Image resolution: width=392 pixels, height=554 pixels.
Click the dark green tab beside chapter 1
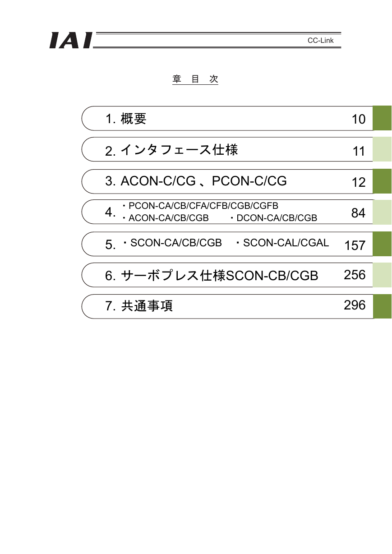pos(382,118)
